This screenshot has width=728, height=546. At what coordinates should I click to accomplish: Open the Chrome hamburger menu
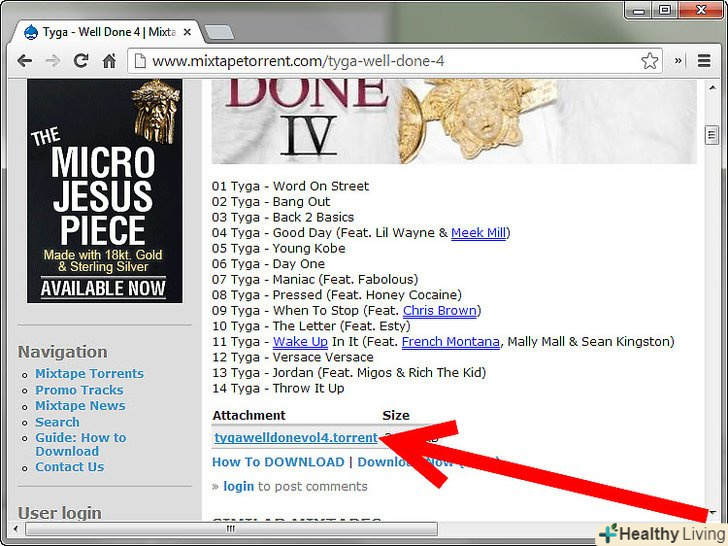click(704, 61)
